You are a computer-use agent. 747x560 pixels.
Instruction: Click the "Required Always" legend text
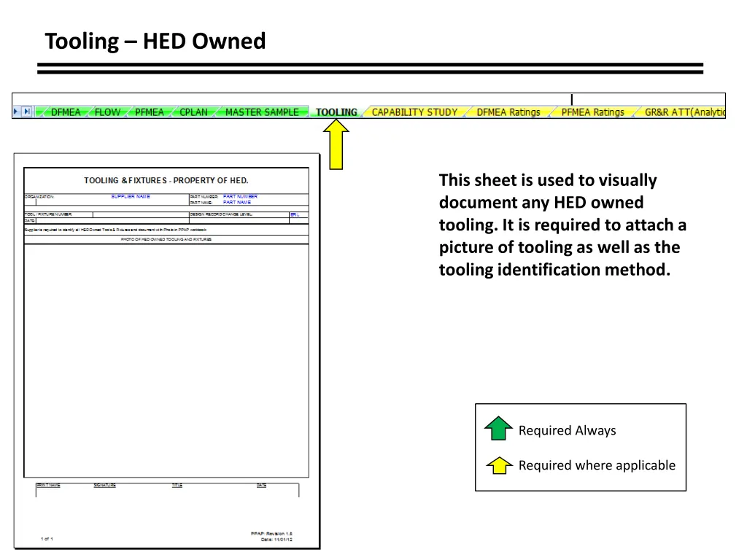(567, 430)
